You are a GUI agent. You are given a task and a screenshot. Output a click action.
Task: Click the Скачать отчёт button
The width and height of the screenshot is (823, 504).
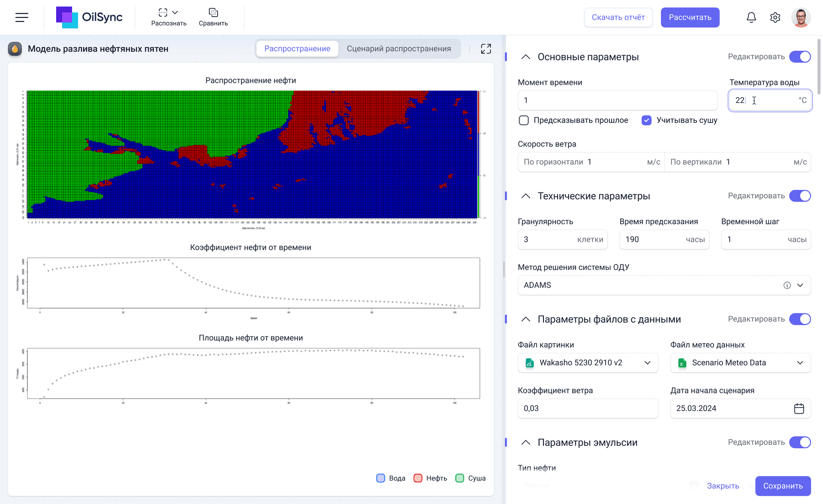pos(618,17)
